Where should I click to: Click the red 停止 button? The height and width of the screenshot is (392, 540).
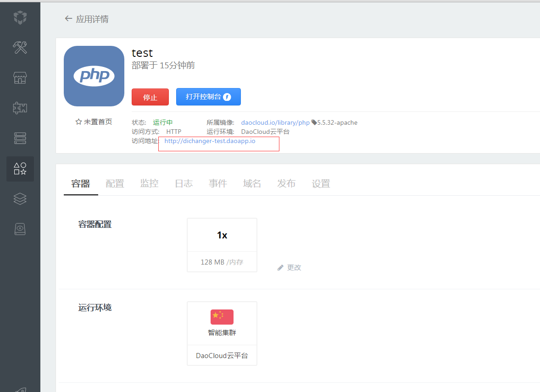[150, 97]
